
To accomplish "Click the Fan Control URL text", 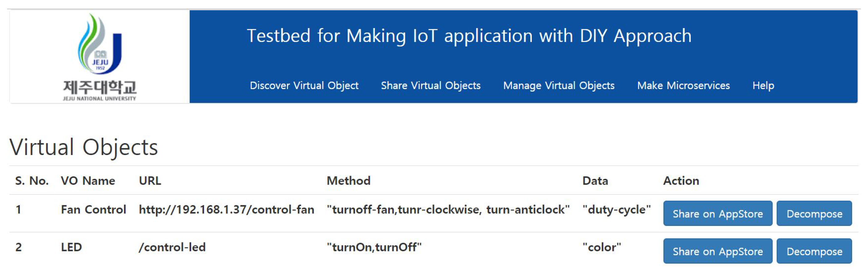I will [x=227, y=209].
